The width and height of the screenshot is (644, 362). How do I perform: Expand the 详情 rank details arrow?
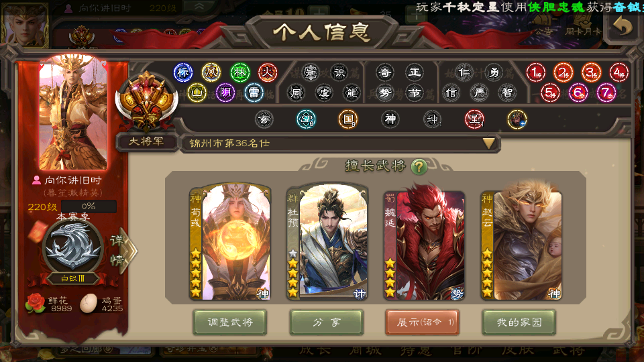click(x=123, y=251)
